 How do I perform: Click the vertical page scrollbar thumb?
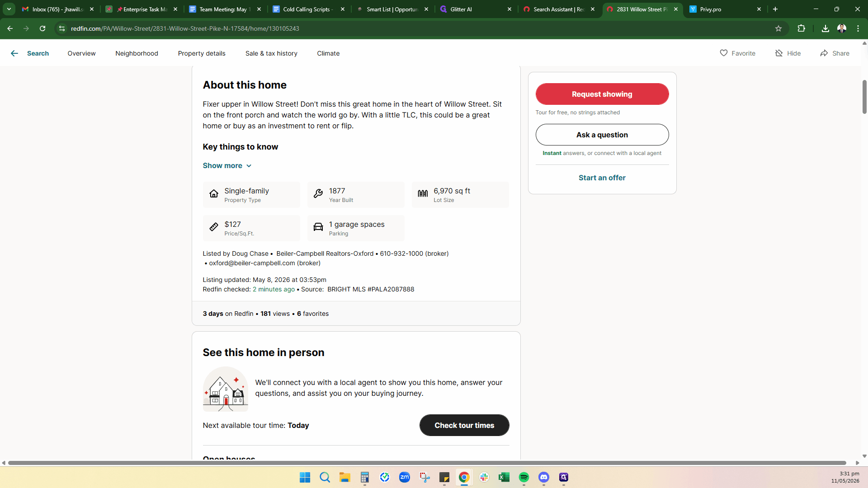click(x=864, y=97)
